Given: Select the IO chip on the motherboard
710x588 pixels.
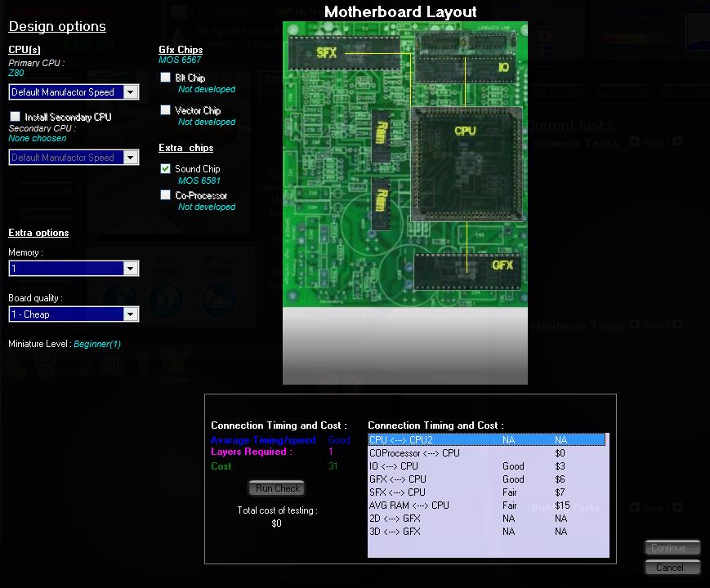Looking at the screenshot, I should [466, 68].
